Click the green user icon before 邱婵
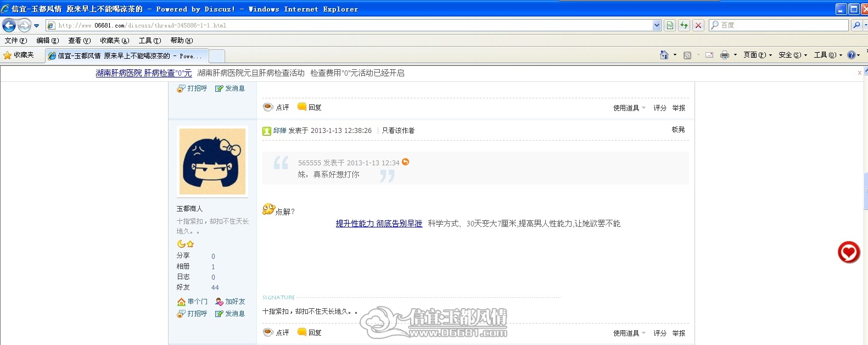 click(267, 131)
